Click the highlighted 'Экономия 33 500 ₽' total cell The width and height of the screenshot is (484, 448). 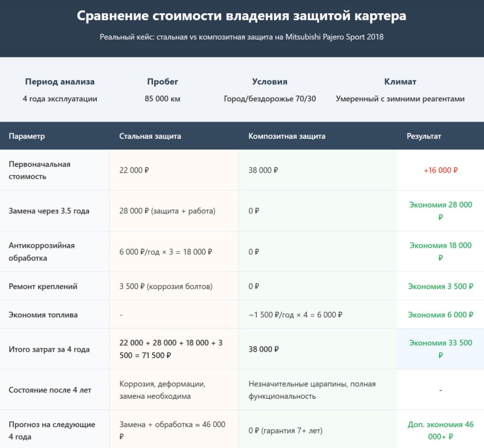tap(440, 349)
